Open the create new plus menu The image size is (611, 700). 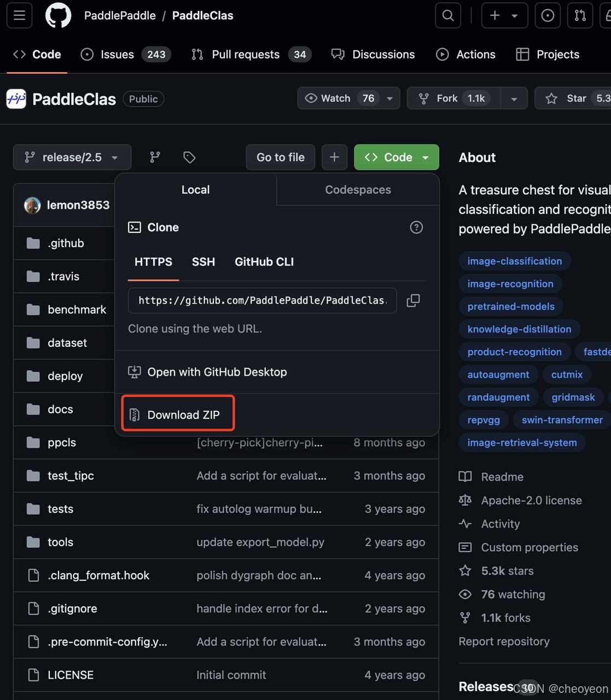click(x=504, y=16)
